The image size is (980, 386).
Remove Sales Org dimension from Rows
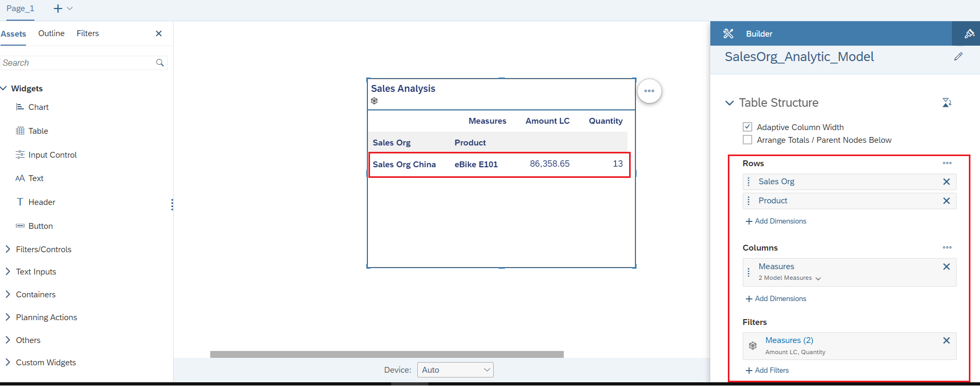pos(946,182)
